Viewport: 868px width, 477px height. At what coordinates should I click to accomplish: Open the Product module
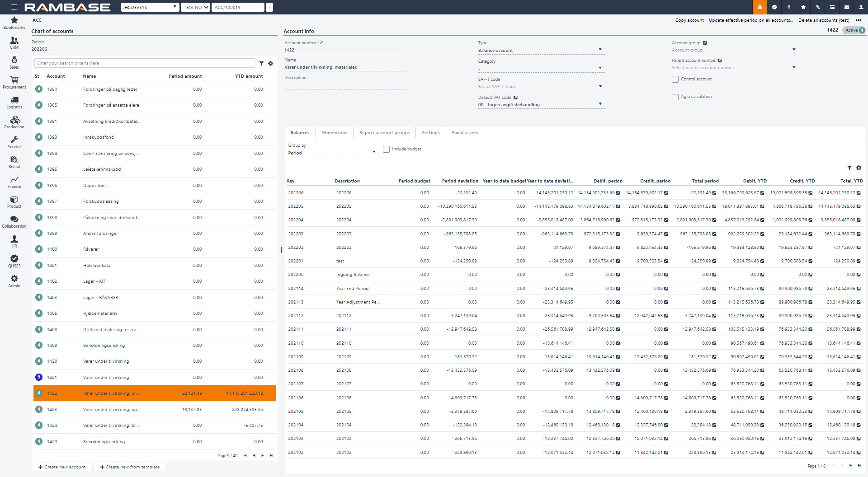click(x=14, y=202)
